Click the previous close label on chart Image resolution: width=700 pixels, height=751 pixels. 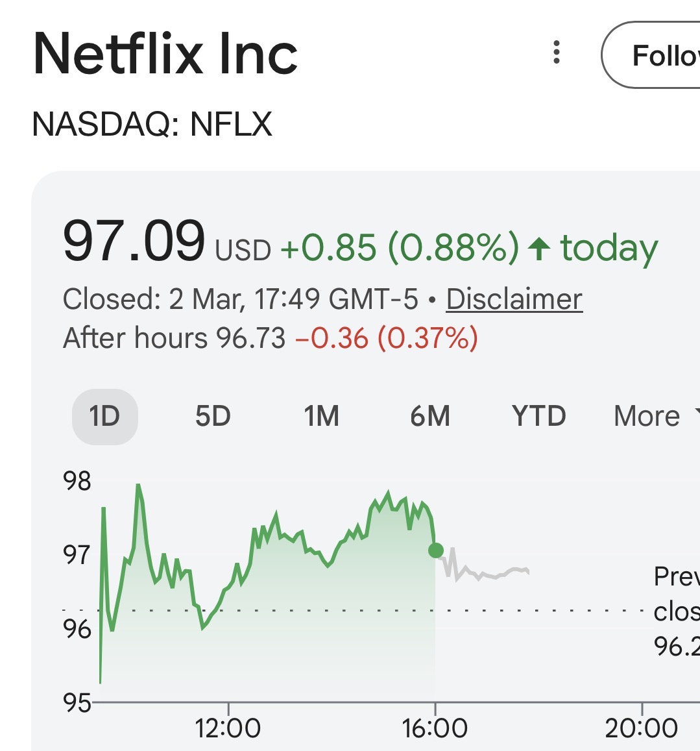tap(676, 610)
